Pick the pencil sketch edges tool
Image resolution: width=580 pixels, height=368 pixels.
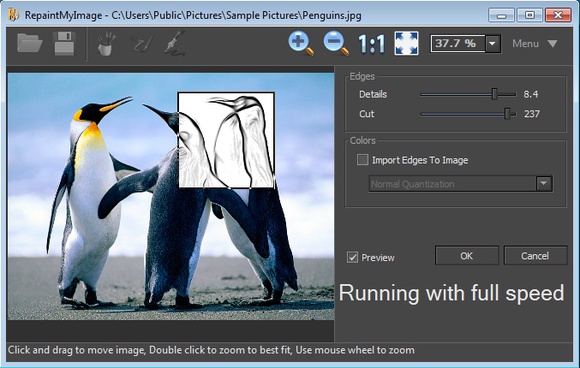coord(143,44)
